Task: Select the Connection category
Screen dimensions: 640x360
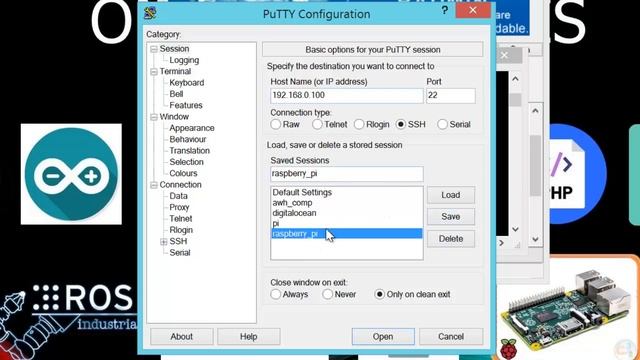Action: (x=180, y=184)
